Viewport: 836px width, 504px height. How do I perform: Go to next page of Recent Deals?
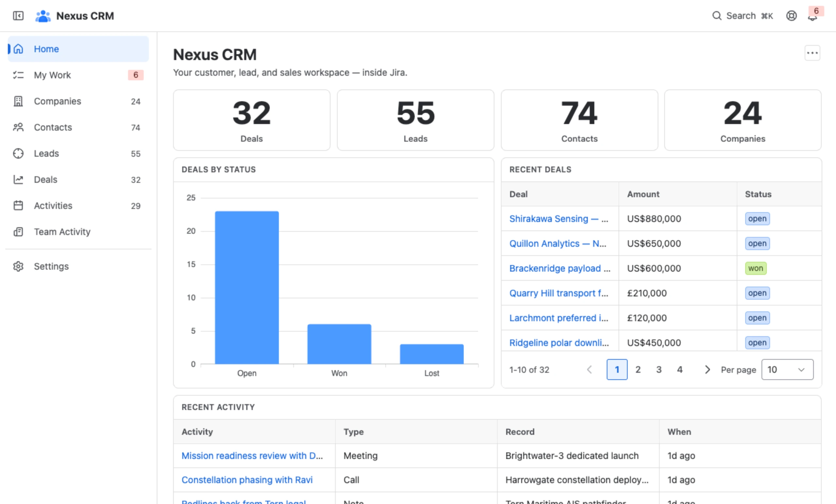click(x=707, y=370)
